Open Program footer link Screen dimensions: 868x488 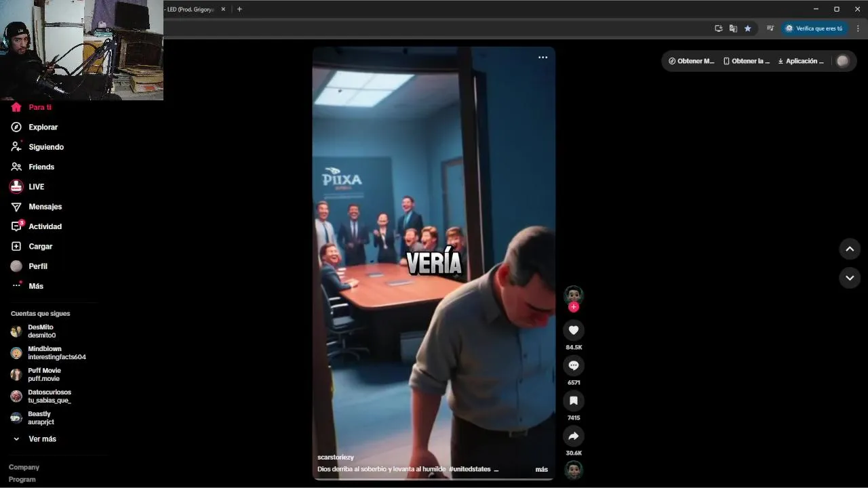click(22, 480)
